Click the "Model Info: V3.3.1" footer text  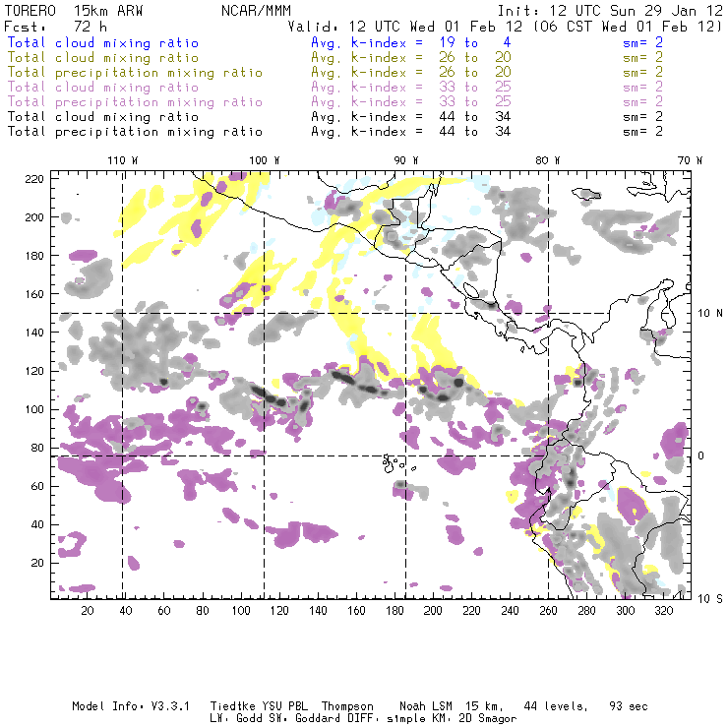tap(131, 706)
